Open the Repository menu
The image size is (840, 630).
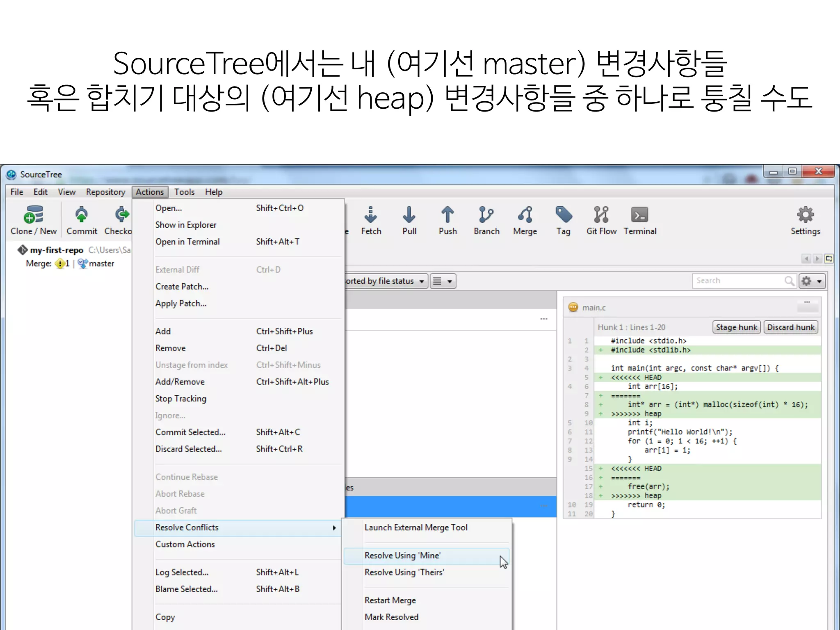pyautogui.click(x=105, y=192)
